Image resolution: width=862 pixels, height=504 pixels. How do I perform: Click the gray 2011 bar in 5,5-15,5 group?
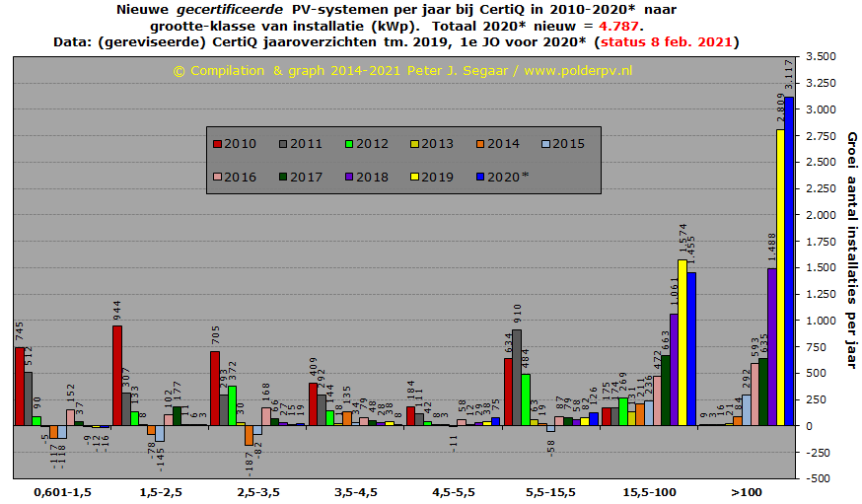tap(517, 378)
